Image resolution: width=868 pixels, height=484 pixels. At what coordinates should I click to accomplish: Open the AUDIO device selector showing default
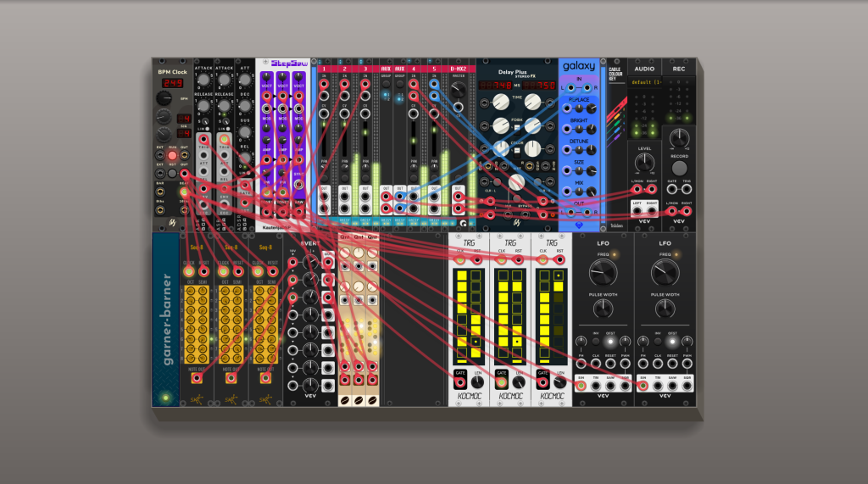(644, 82)
